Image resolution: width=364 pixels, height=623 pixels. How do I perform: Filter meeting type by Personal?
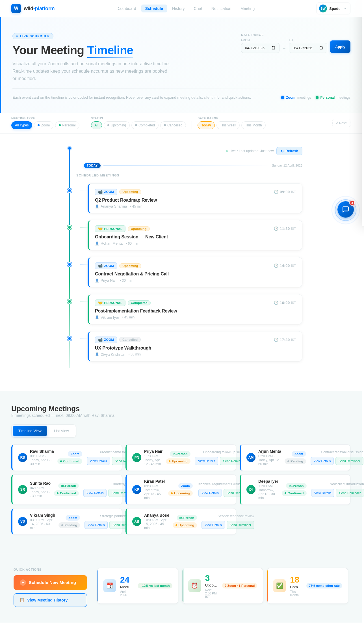point(67,125)
